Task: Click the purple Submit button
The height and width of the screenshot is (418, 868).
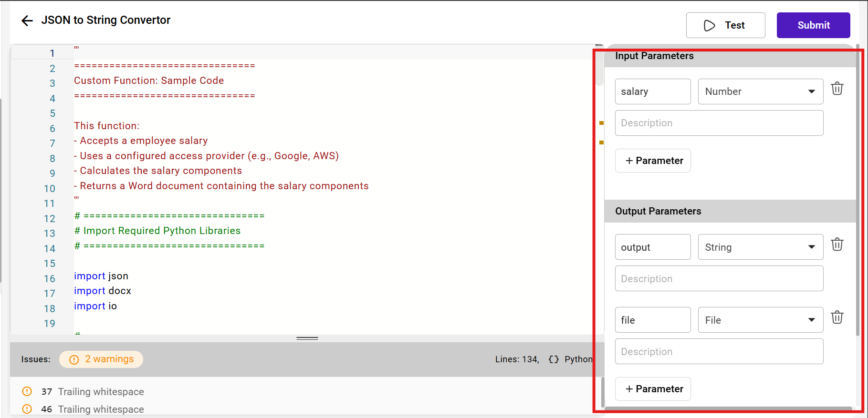Action: click(x=813, y=25)
